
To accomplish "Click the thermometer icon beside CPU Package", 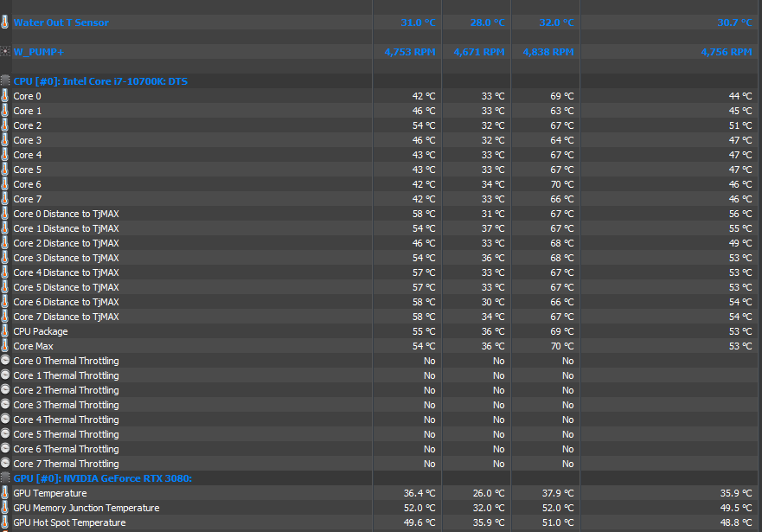I will [x=5, y=331].
